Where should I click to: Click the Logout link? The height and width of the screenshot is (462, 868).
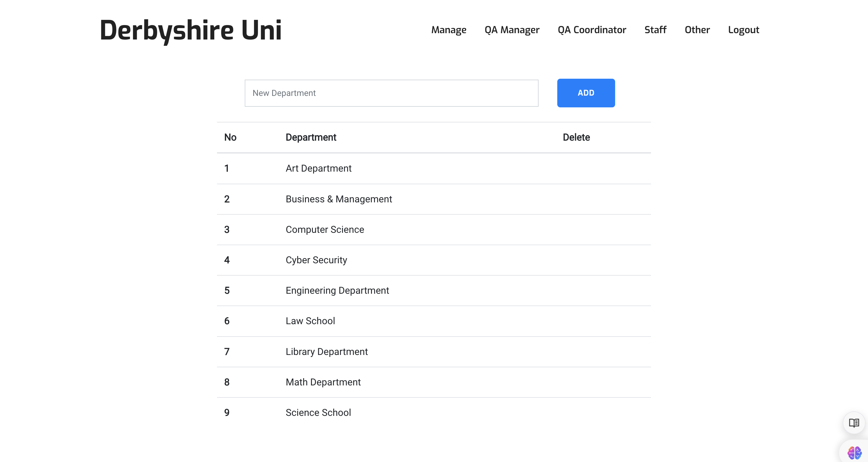point(743,30)
